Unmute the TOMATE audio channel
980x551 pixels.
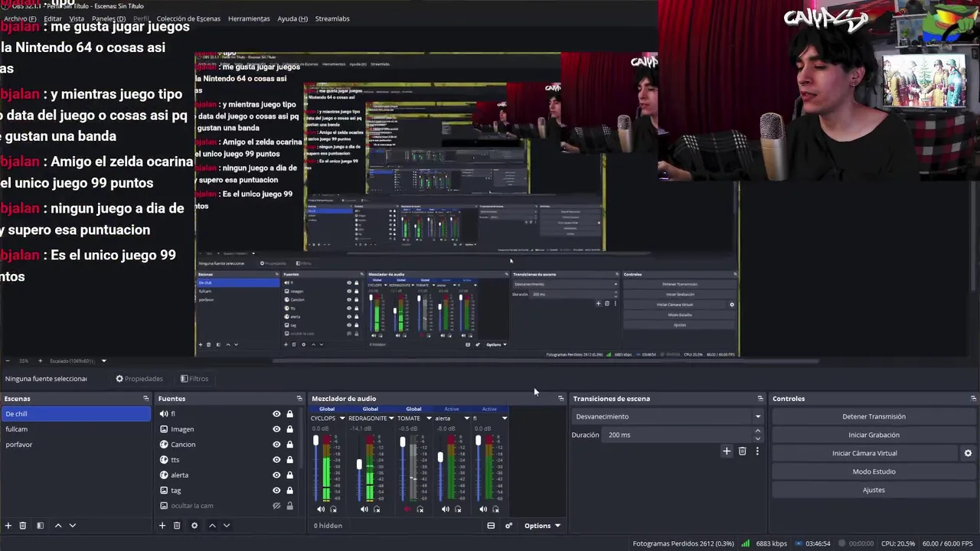click(407, 509)
